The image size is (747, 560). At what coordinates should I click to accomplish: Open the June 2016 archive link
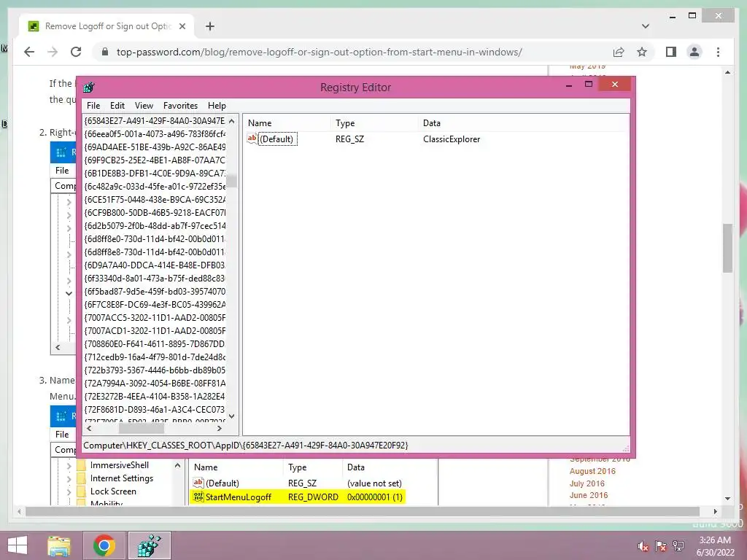[589, 495]
